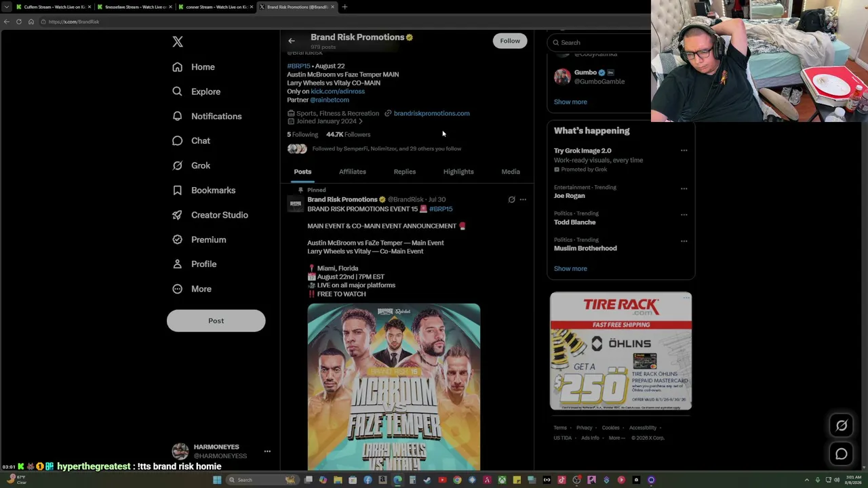Switch to the Media tab
Image resolution: width=868 pixels, height=488 pixels.
pyautogui.click(x=511, y=171)
